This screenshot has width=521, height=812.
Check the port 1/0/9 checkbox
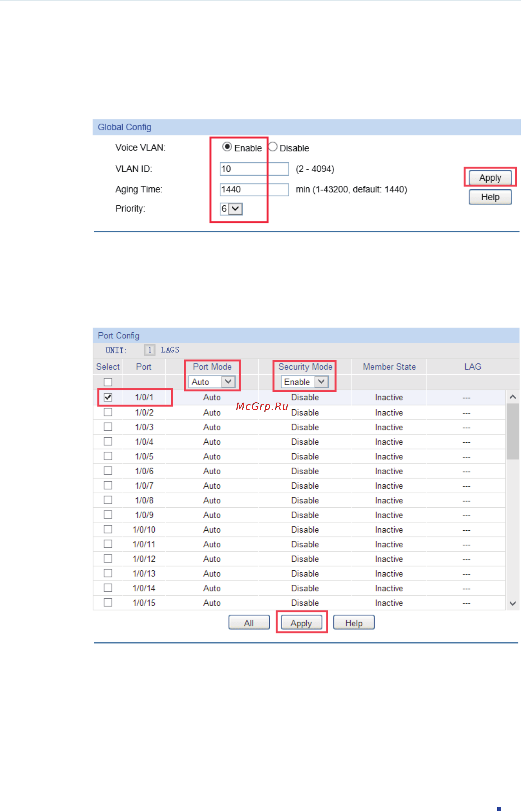click(108, 514)
